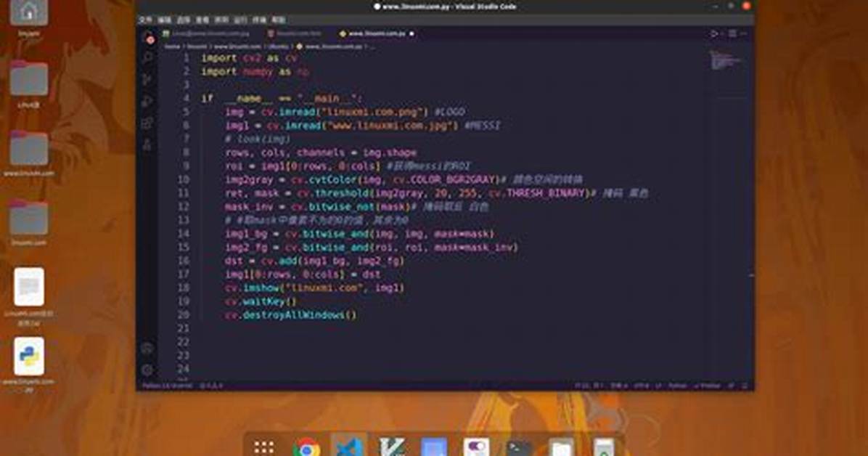Open the notifications bell in status bar
This screenshot has height=456, width=868.
point(745,386)
